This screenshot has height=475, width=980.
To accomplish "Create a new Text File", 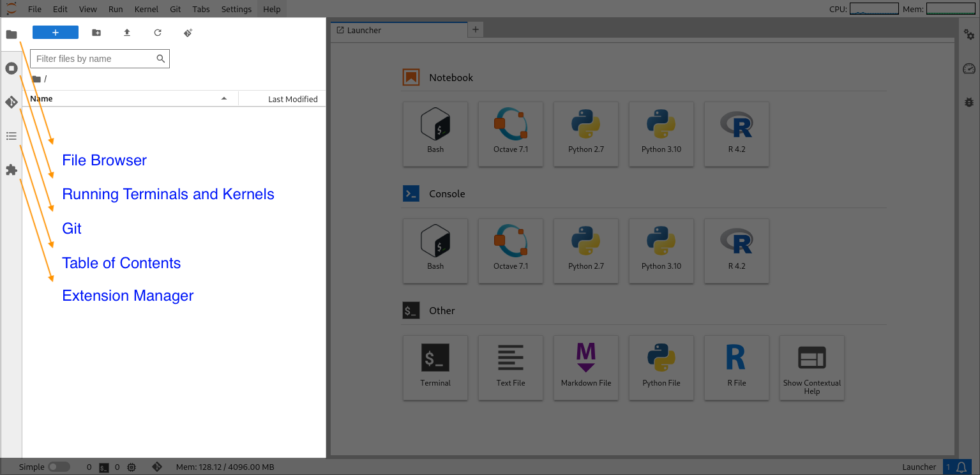I will pyautogui.click(x=511, y=368).
